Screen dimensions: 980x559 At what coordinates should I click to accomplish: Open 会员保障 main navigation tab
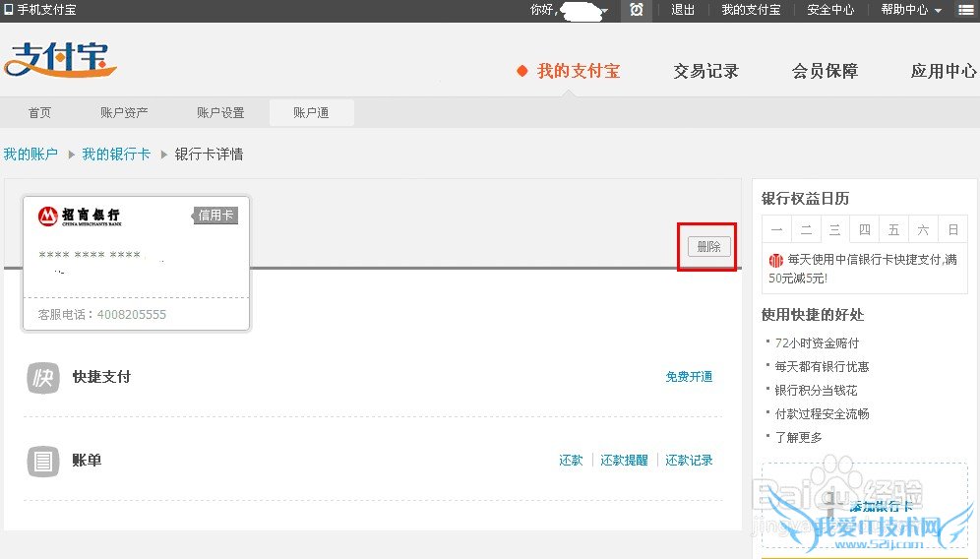(x=825, y=71)
